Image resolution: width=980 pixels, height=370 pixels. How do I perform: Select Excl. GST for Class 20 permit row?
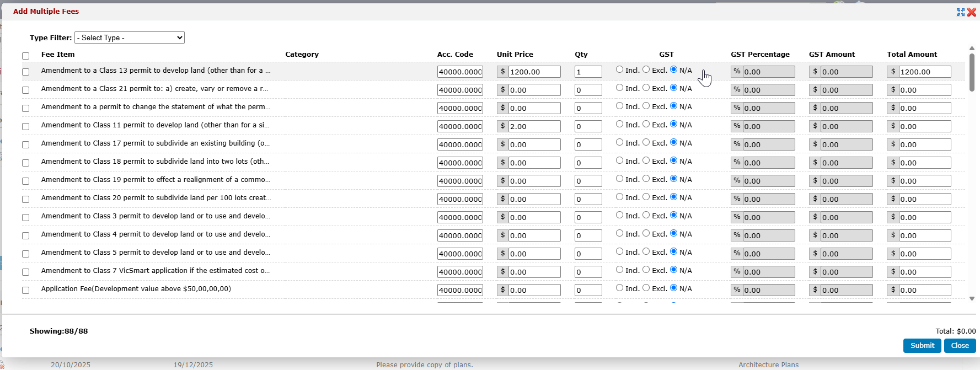point(646,197)
